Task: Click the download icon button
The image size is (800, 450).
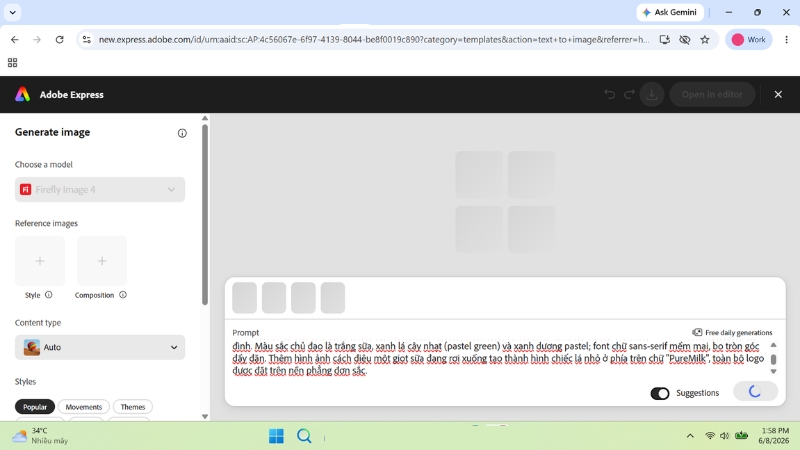Action: point(652,94)
